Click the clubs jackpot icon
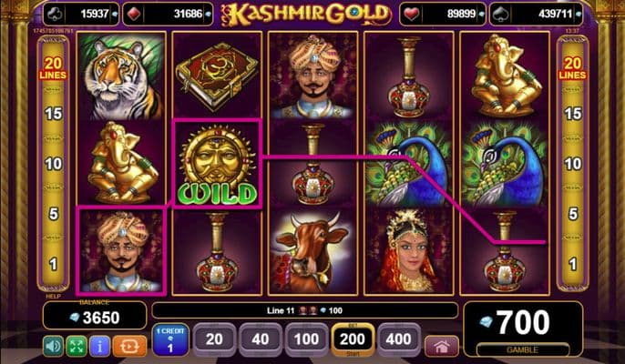This screenshot has height=364, width=625. [x=54, y=14]
